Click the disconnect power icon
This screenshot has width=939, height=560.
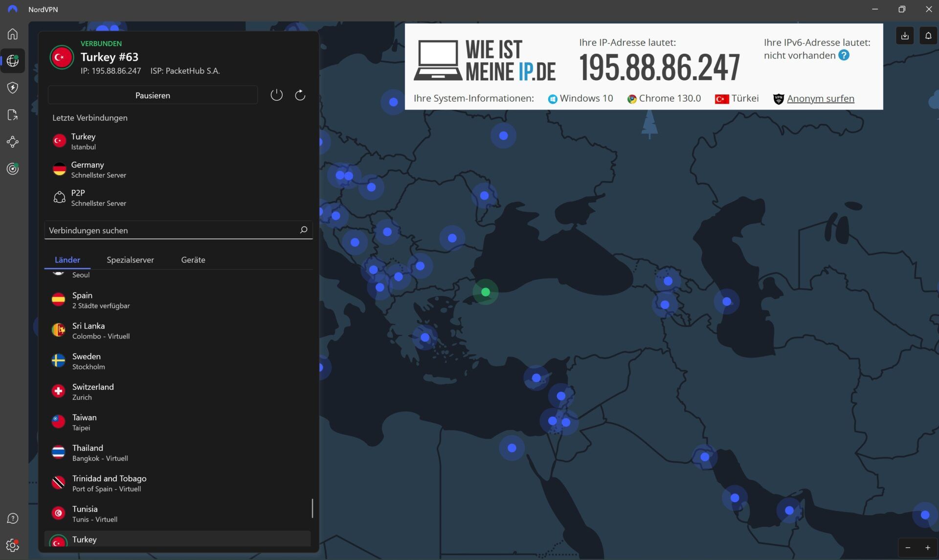[276, 95]
